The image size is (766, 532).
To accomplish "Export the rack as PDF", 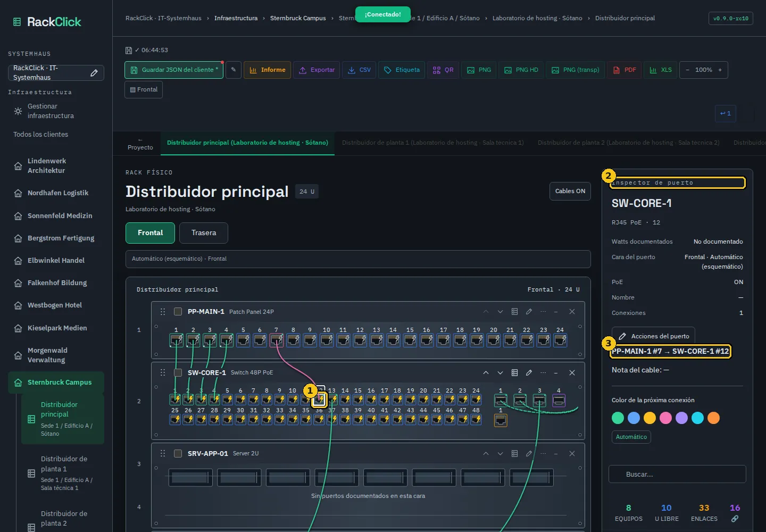I will pyautogui.click(x=625, y=70).
